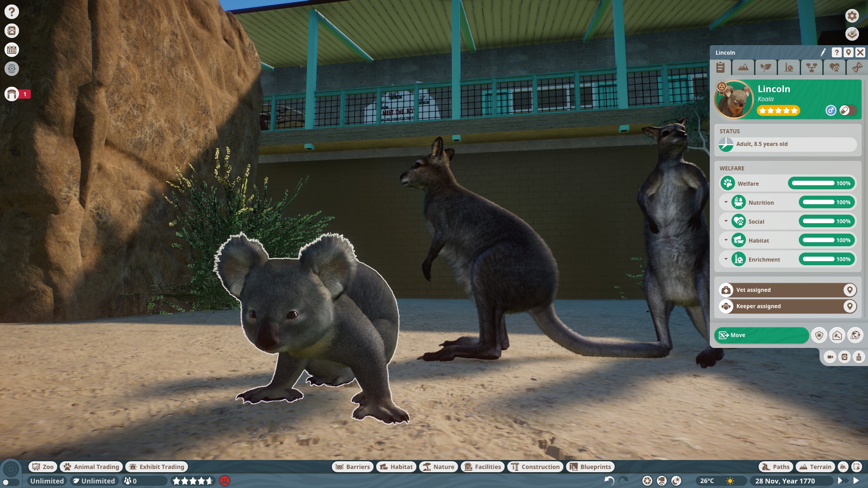Click the five-star rating badge
This screenshot has width=868, height=488.
[x=778, y=110]
